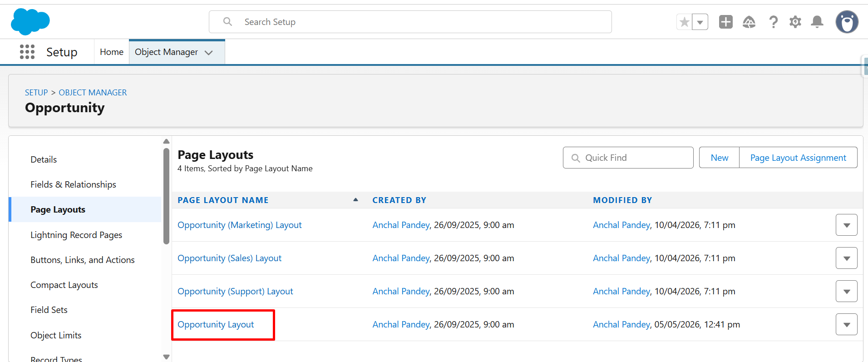This screenshot has height=362, width=868.
Task: Open Lightning Record Pages in the sidebar
Action: (x=76, y=235)
